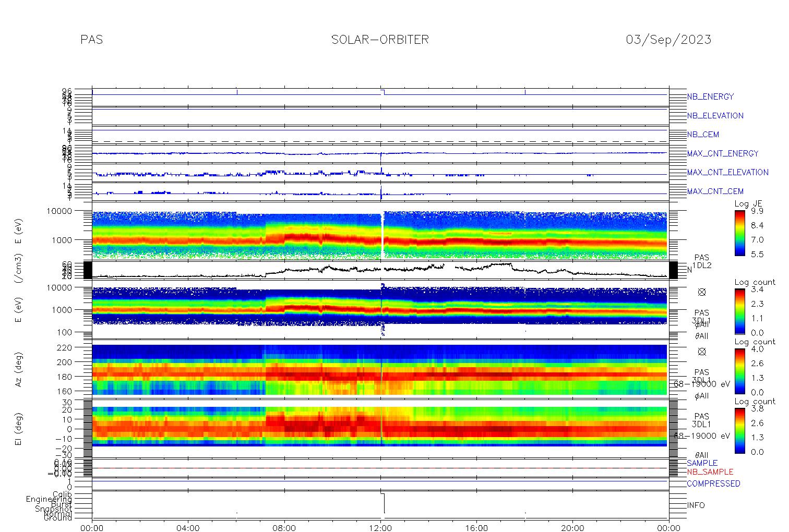Click the PAS heading at top left
The image size is (789, 532).
(92, 40)
